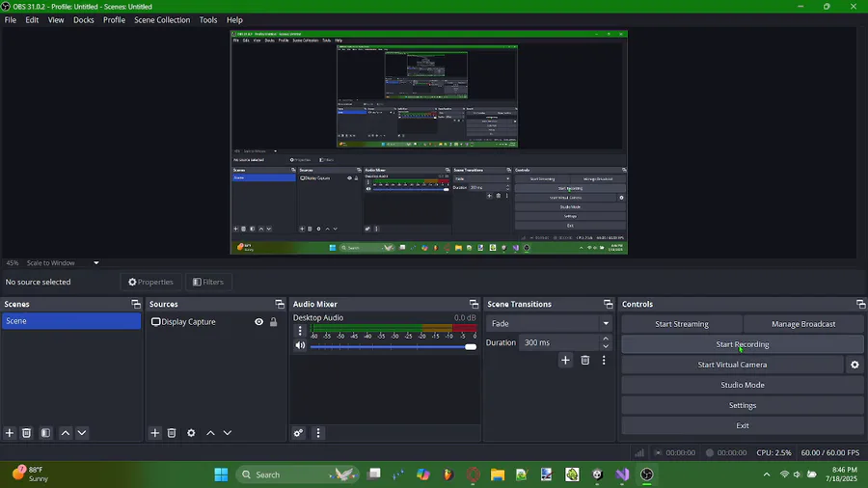Open Edit menu

tap(32, 20)
